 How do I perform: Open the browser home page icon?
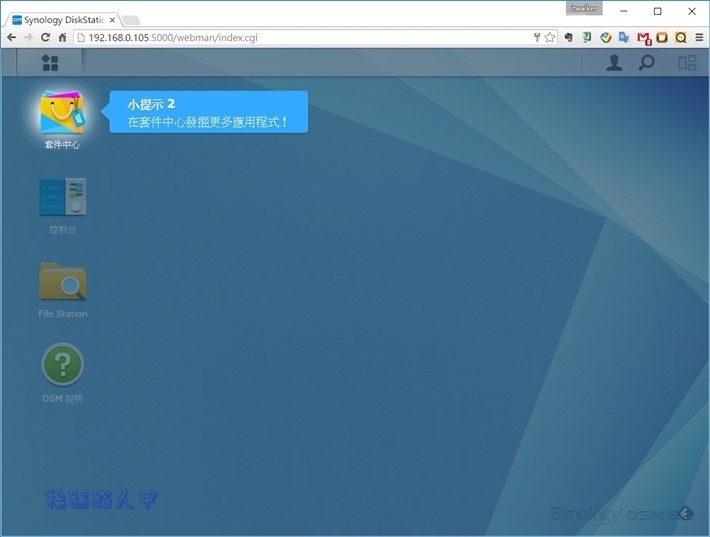coord(62,38)
